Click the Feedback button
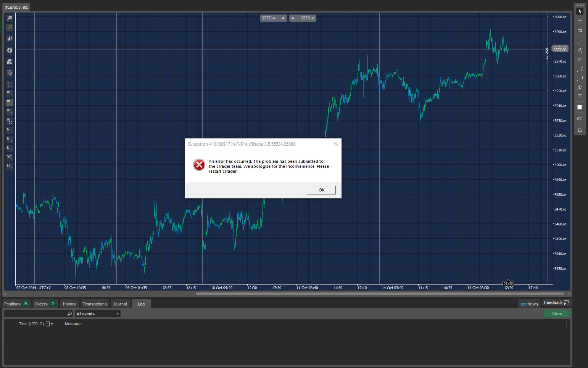 [x=557, y=302]
